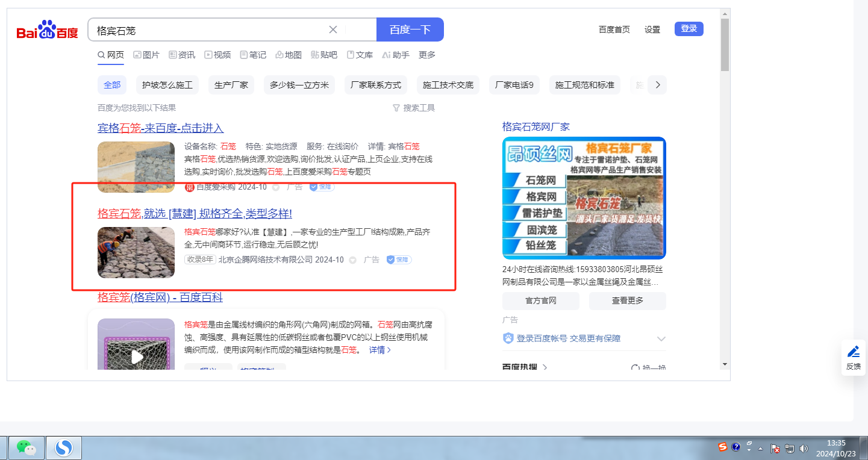
Task: Open the 格宾石笼,就选 [慧建] result link
Action: pos(195,214)
